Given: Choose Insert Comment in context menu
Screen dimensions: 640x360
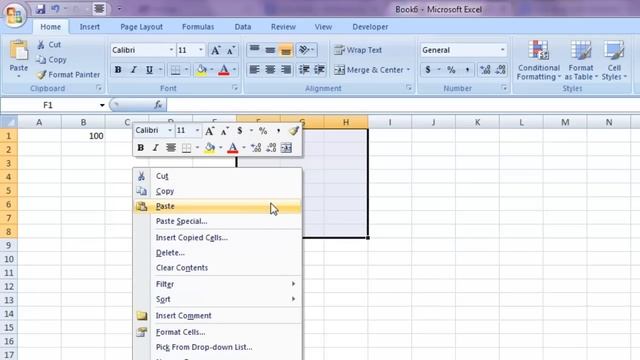Looking at the screenshot, I should [218, 316].
